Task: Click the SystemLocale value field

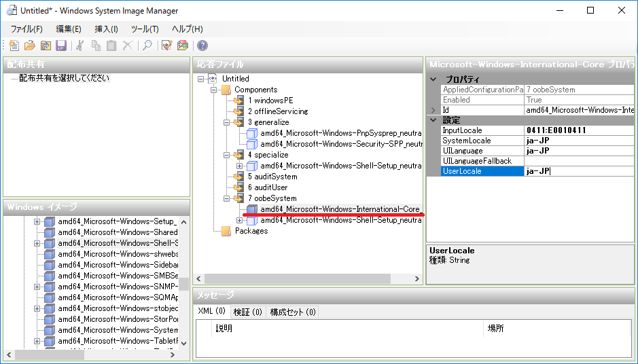Action: point(580,141)
